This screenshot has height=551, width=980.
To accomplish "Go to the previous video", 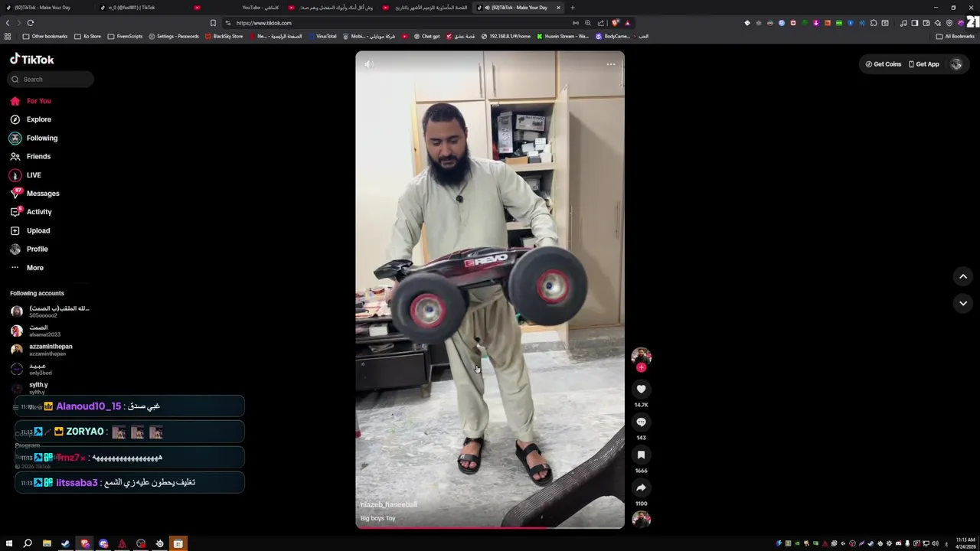I will (x=963, y=276).
